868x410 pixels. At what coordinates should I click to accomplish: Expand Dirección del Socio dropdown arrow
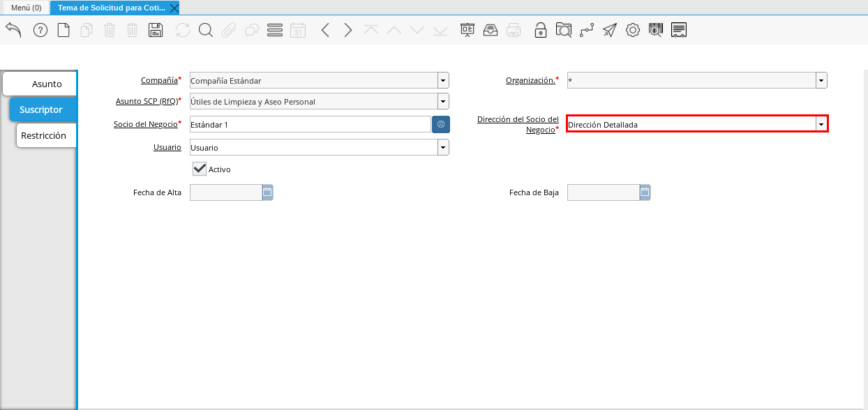pyautogui.click(x=821, y=124)
